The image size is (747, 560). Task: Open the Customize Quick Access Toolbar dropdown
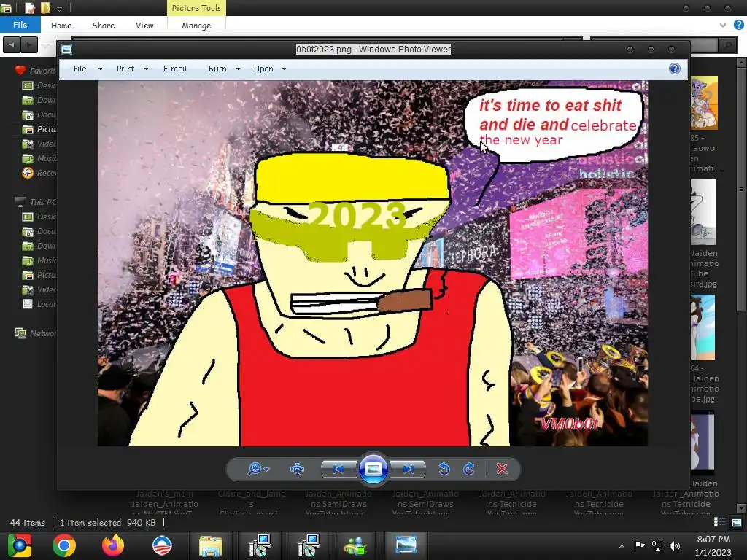click(x=60, y=9)
